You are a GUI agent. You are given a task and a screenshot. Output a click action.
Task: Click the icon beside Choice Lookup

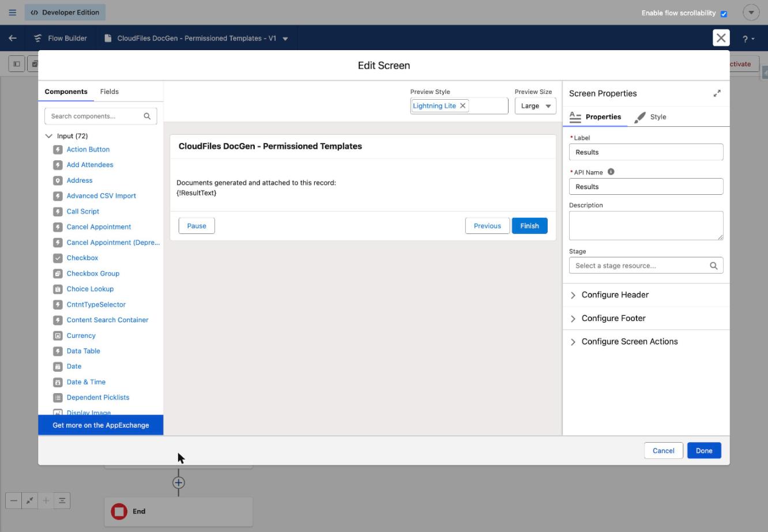click(58, 289)
